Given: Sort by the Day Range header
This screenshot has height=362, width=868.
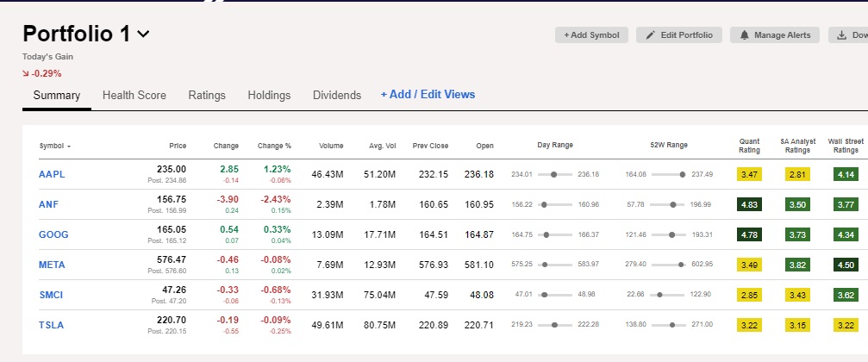Looking at the screenshot, I should 555,145.
